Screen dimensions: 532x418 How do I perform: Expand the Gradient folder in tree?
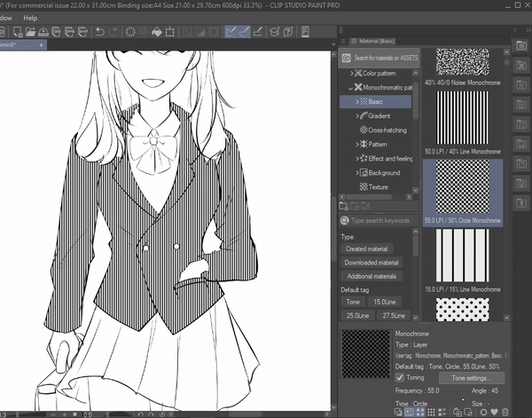coord(357,116)
